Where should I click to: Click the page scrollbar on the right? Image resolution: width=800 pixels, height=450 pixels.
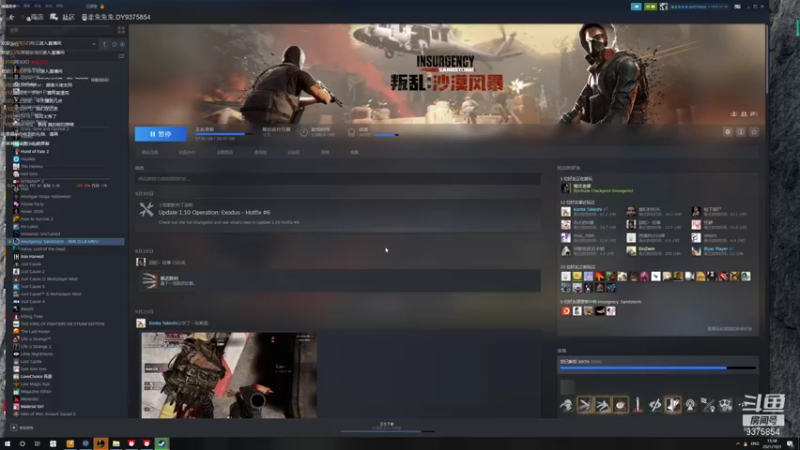pos(767,59)
